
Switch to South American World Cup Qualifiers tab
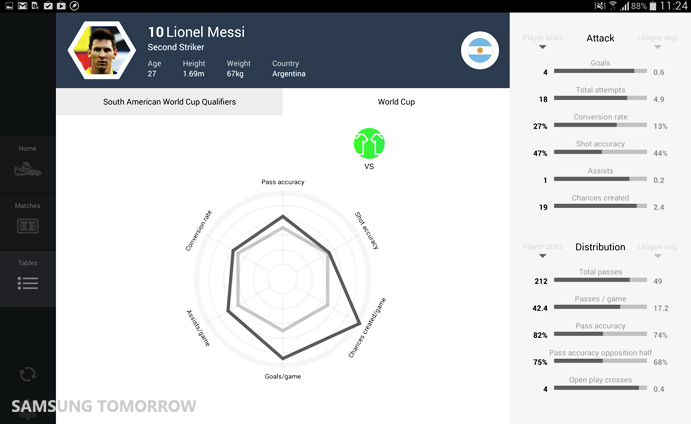tap(169, 102)
